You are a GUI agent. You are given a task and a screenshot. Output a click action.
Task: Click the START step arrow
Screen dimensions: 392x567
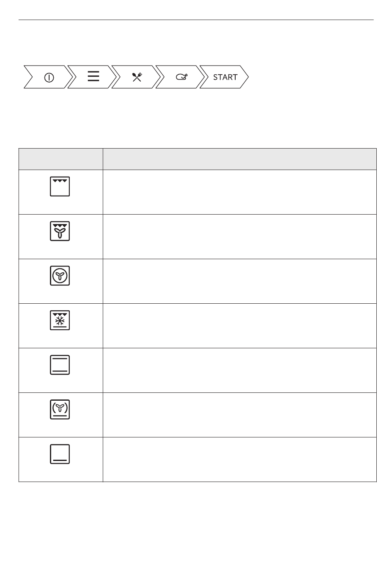click(224, 77)
